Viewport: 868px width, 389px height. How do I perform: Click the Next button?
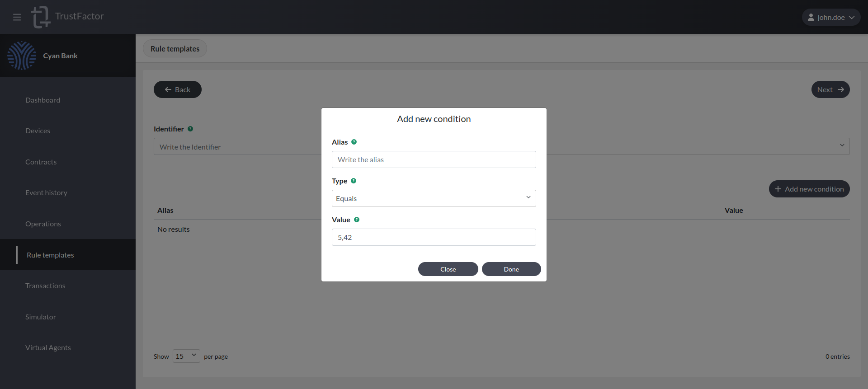(830, 89)
